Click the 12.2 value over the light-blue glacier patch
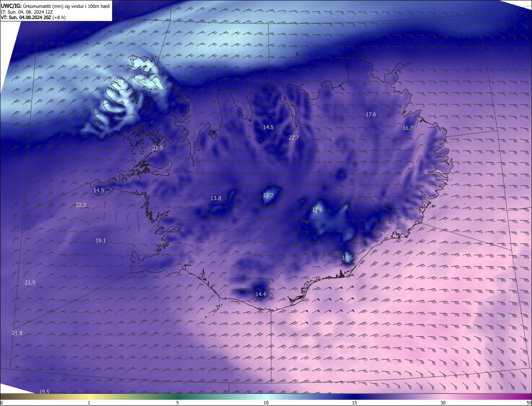Image resolution: width=532 pixels, height=406 pixels. (x=268, y=196)
